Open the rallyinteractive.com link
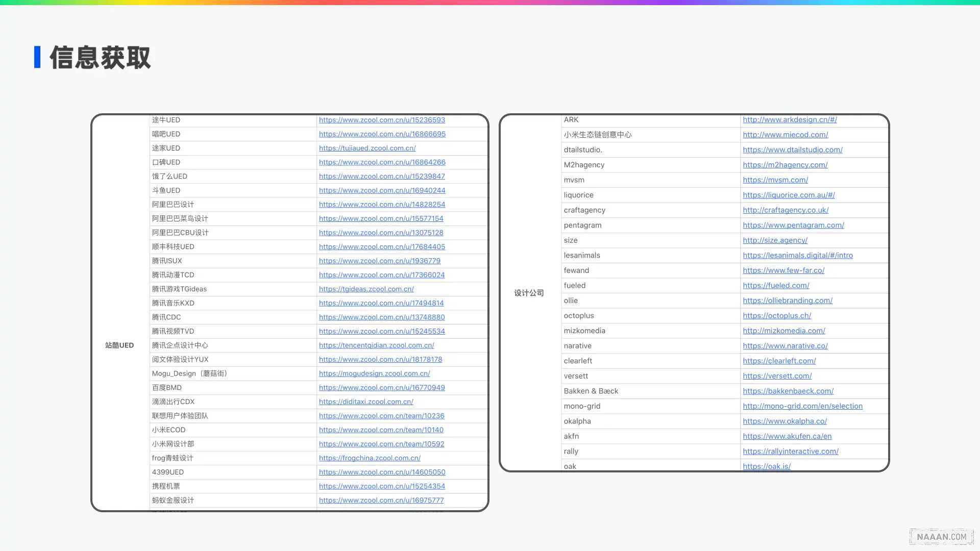This screenshot has width=980, height=551. pyautogui.click(x=790, y=452)
